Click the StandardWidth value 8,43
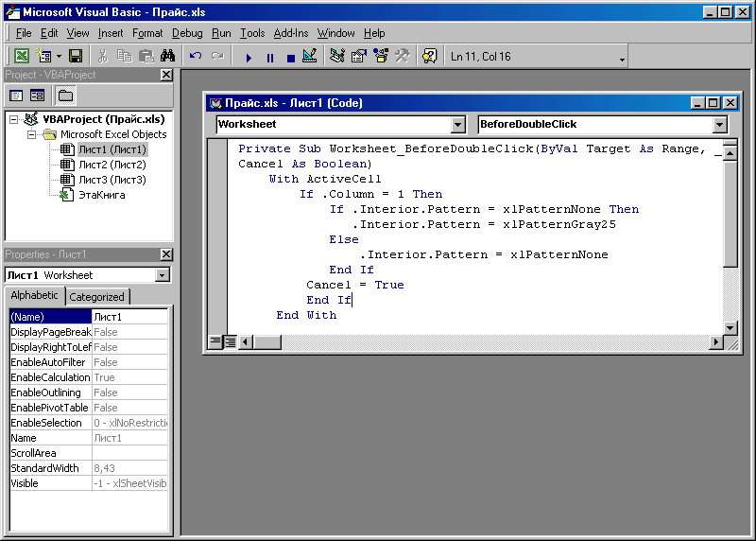 [129, 468]
